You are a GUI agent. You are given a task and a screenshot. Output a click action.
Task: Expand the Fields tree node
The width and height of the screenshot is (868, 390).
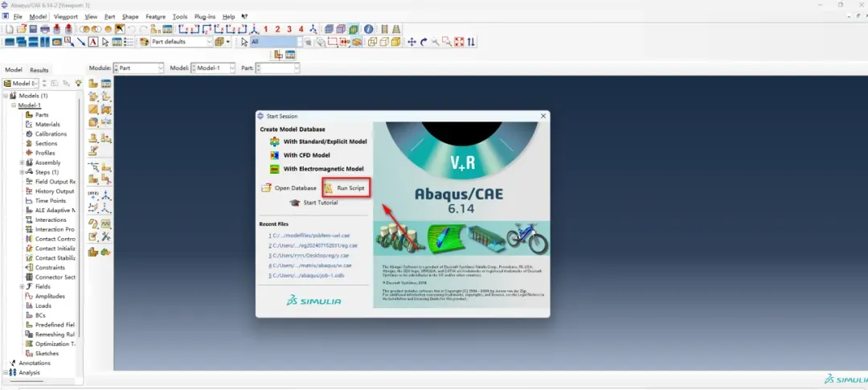pos(23,287)
